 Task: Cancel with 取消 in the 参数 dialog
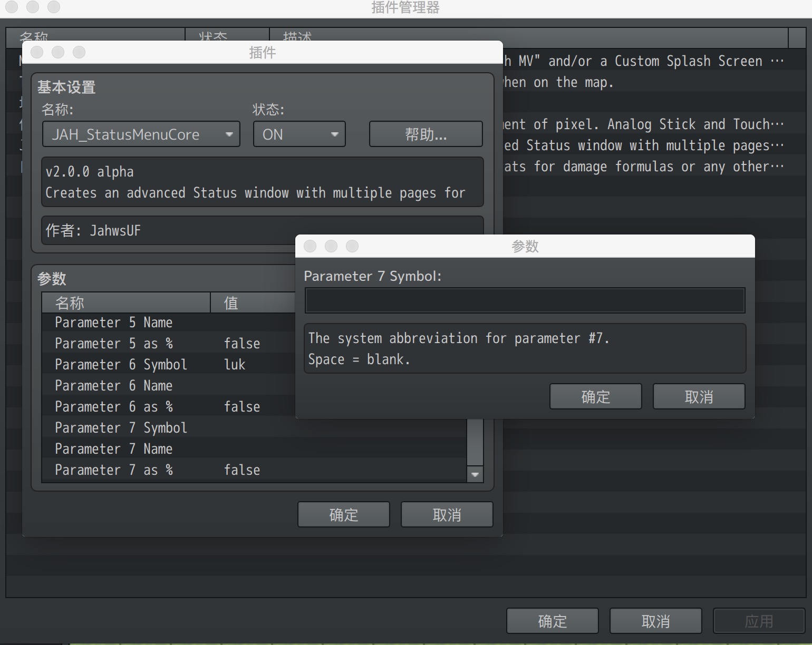(699, 396)
